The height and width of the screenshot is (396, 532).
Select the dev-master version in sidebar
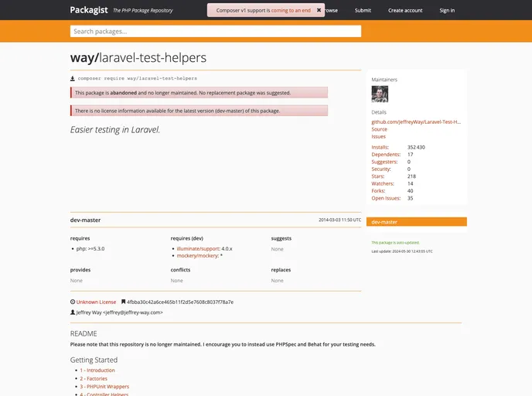[416, 222]
